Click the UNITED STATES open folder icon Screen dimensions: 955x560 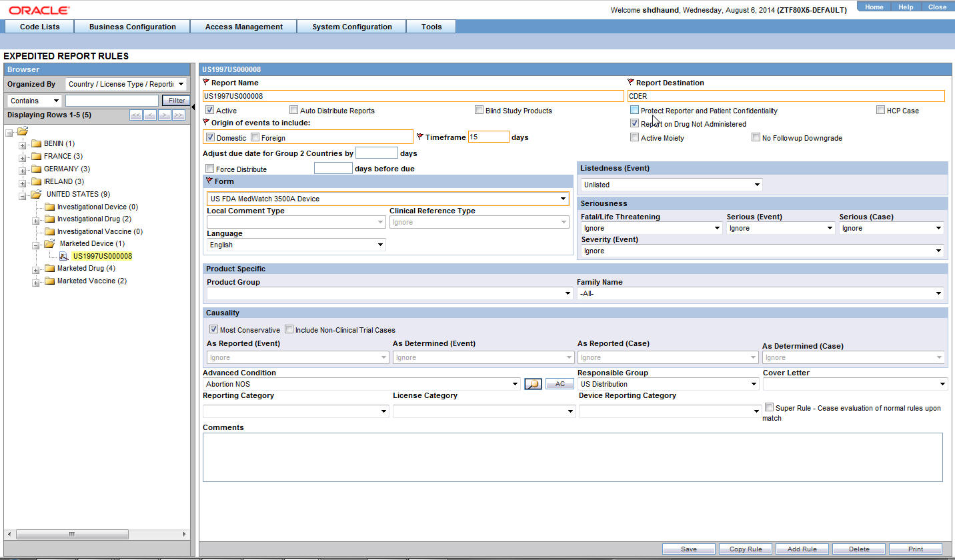pos(37,195)
